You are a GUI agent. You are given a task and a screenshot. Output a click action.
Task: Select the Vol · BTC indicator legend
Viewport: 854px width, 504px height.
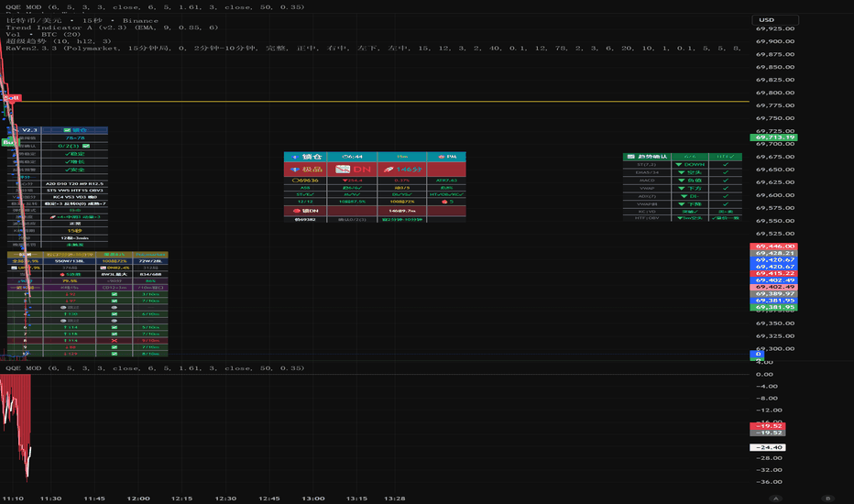45,38
